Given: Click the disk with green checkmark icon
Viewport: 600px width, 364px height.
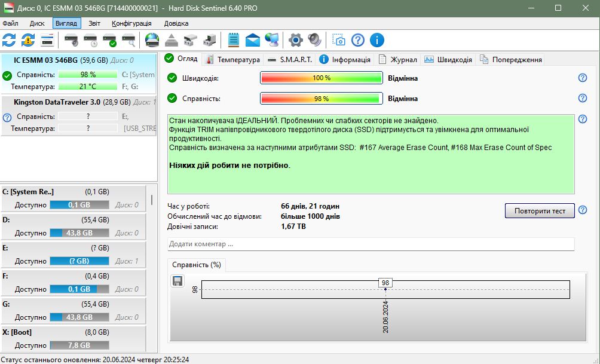Looking at the screenshot, I should 109,40.
